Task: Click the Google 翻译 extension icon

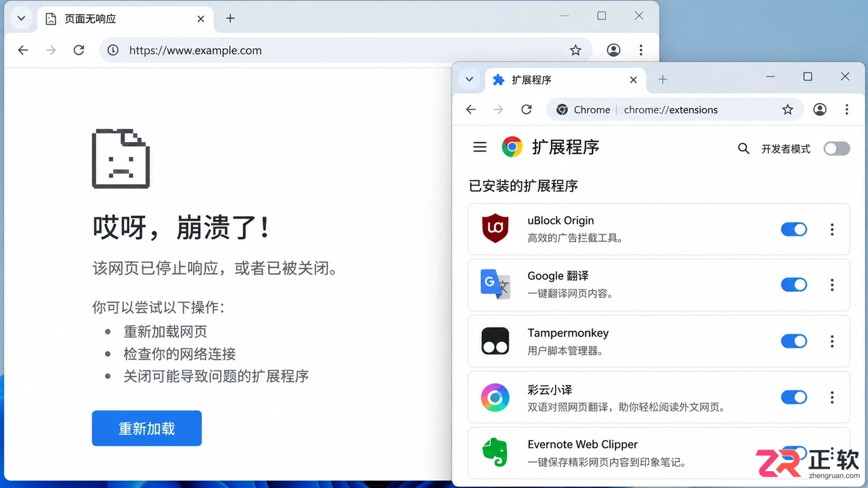Action: 495,284
